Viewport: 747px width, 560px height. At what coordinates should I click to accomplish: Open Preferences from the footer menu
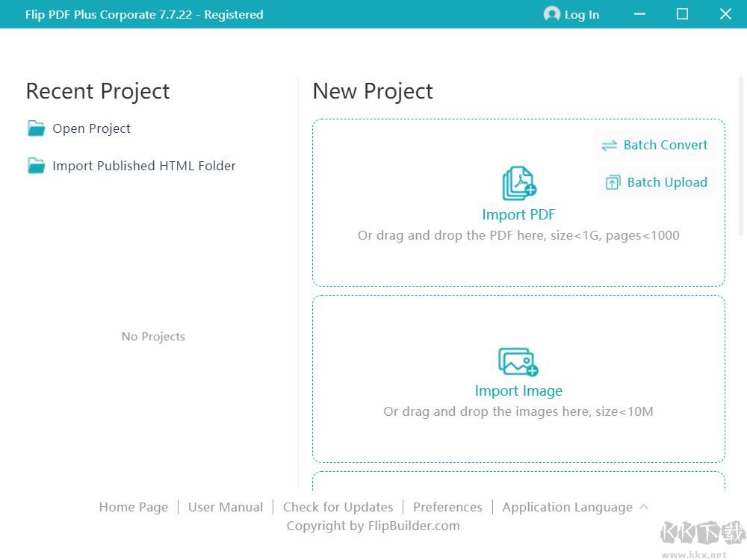pyautogui.click(x=447, y=506)
